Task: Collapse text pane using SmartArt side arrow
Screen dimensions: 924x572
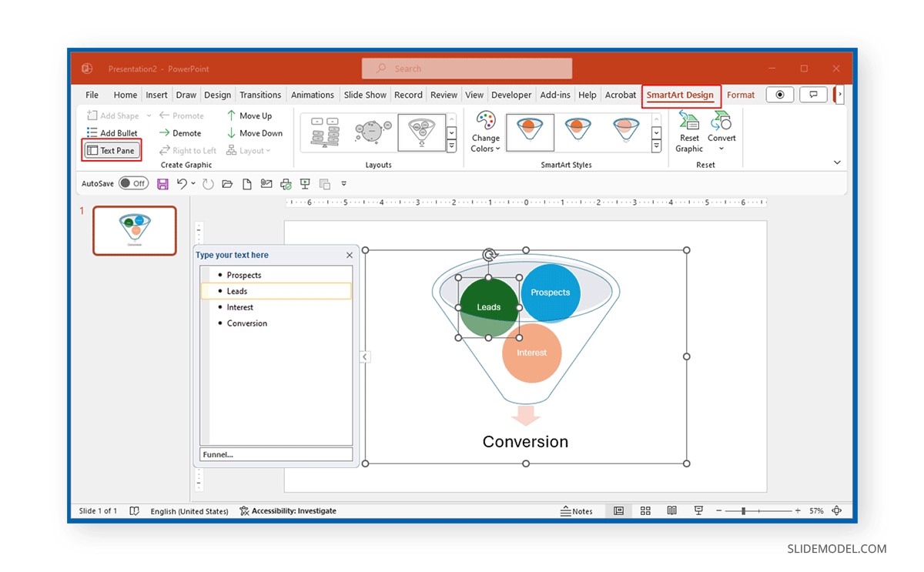Action: tap(365, 356)
